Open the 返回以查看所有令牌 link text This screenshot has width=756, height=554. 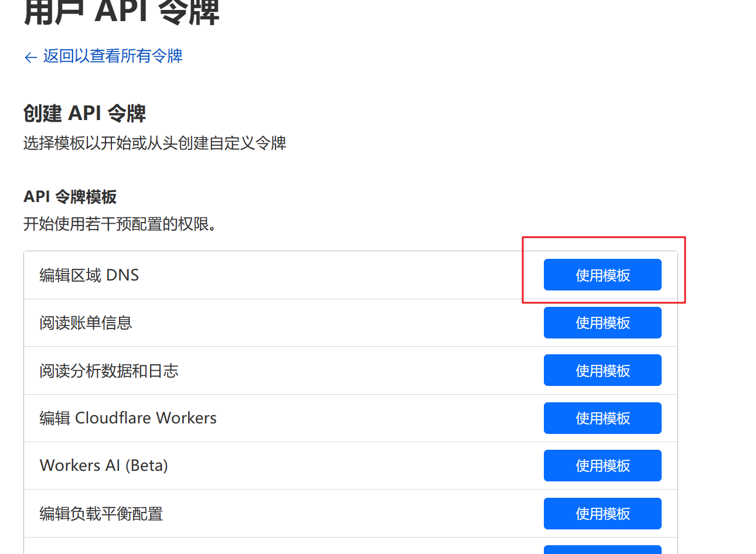tap(113, 56)
